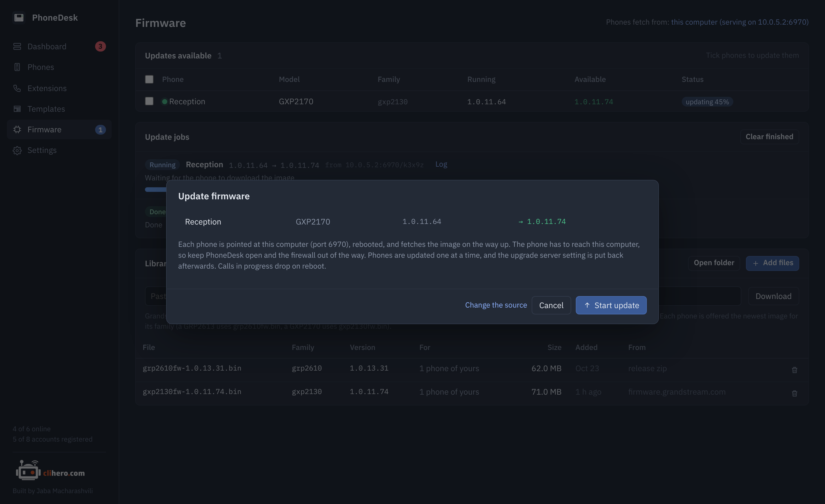Open the Extensions section
This screenshot has height=504, width=825.
click(59, 88)
